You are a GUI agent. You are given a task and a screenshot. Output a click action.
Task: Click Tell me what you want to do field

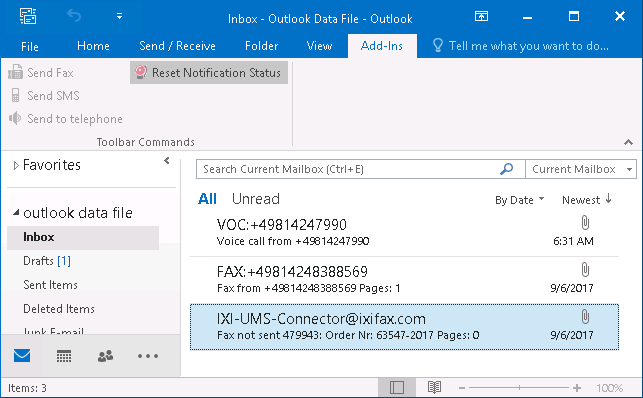tap(529, 46)
